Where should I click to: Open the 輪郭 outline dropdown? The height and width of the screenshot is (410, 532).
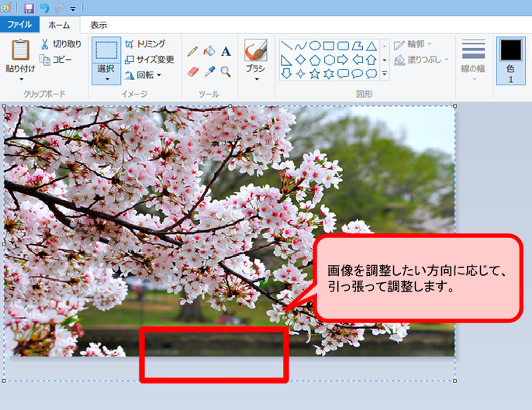click(413, 44)
